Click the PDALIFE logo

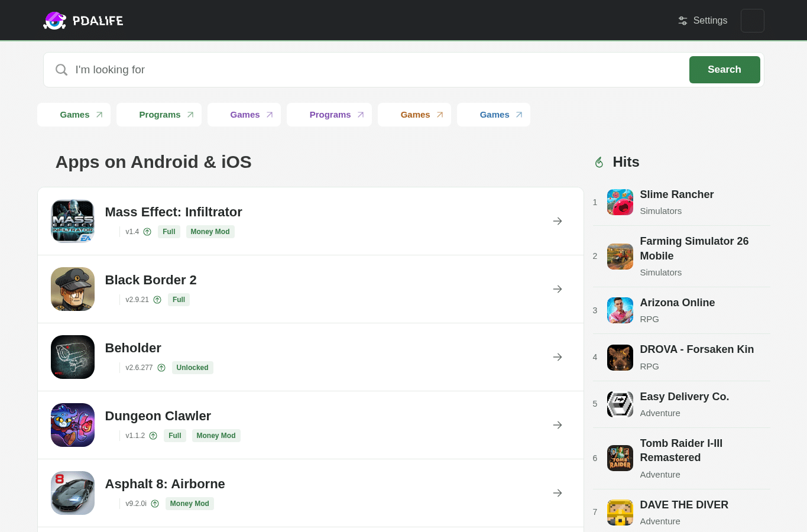click(x=83, y=21)
